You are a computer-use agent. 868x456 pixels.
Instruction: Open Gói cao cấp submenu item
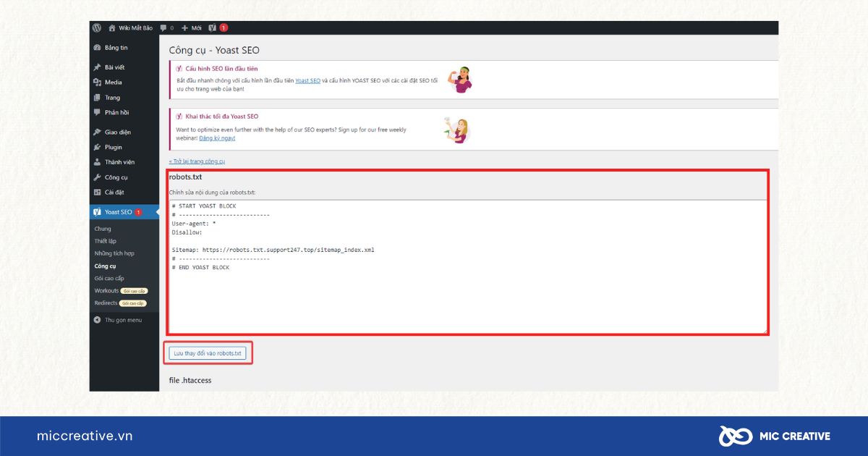(109, 278)
